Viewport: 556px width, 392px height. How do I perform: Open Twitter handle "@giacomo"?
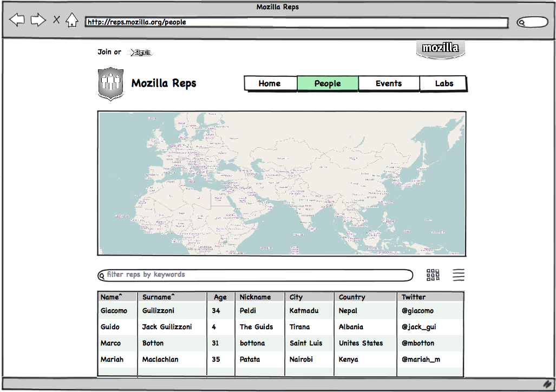coord(418,311)
